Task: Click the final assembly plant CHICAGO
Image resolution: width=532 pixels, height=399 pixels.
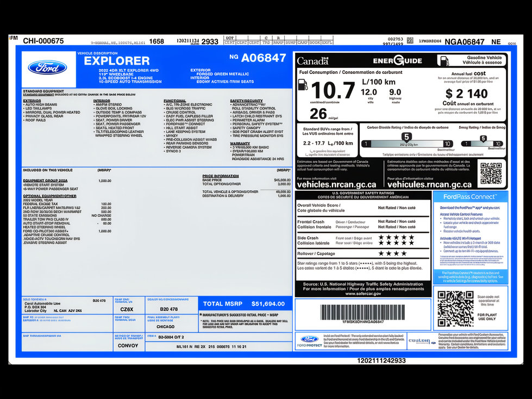Action: click(165, 327)
